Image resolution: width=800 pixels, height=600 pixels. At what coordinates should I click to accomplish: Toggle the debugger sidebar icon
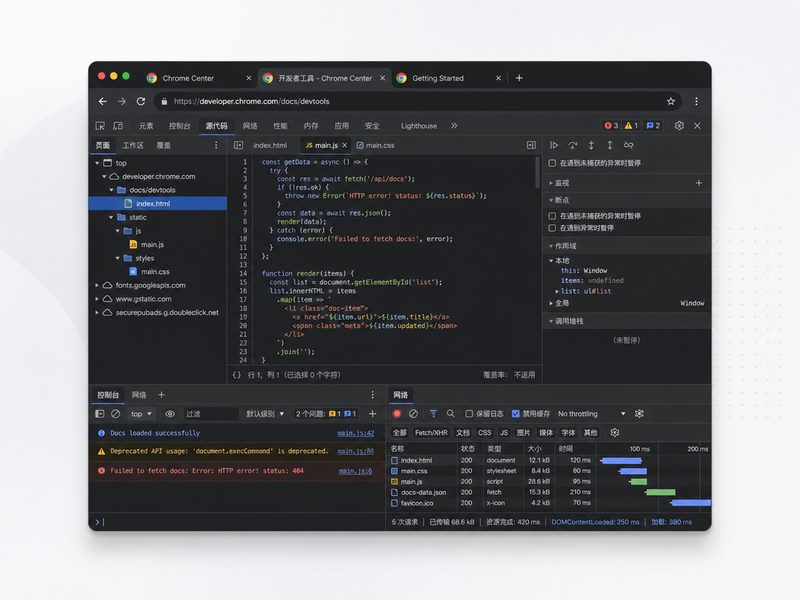tap(531, 145)
